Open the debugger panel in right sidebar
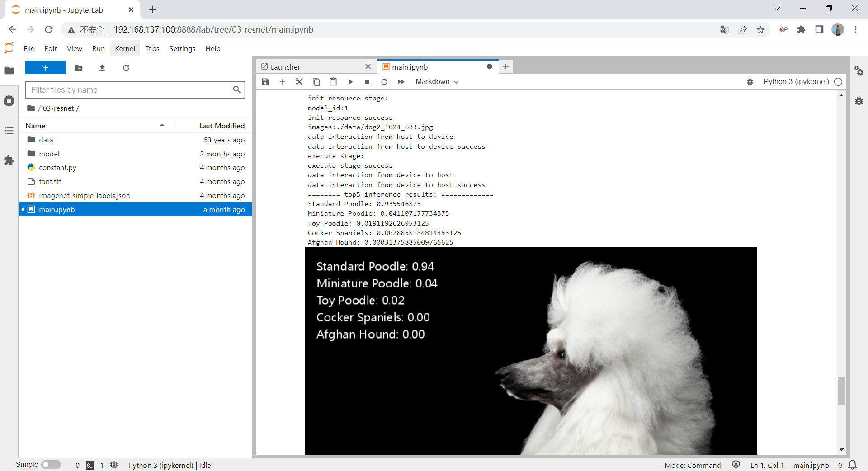The image size is (868, 471). pos(859,101)
